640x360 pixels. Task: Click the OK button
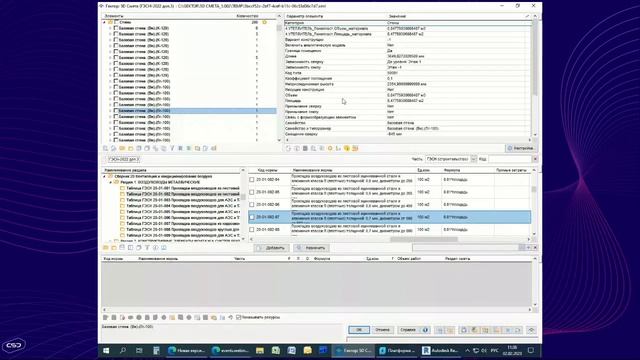point(359,330)
